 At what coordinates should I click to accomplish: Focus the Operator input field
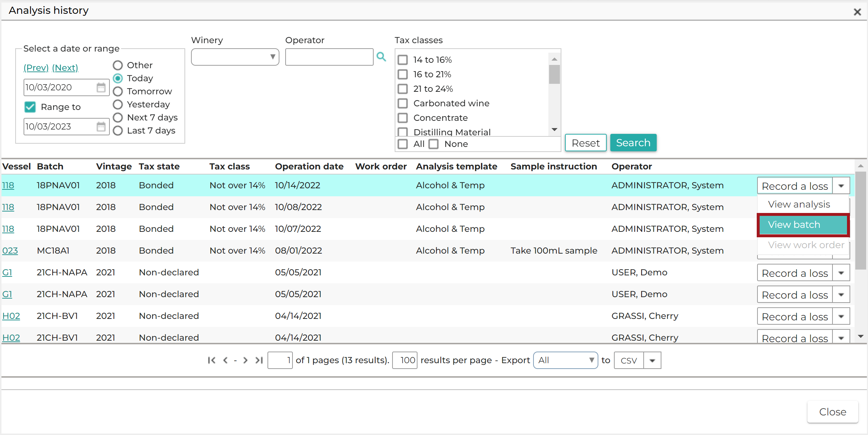pos(329,57)
